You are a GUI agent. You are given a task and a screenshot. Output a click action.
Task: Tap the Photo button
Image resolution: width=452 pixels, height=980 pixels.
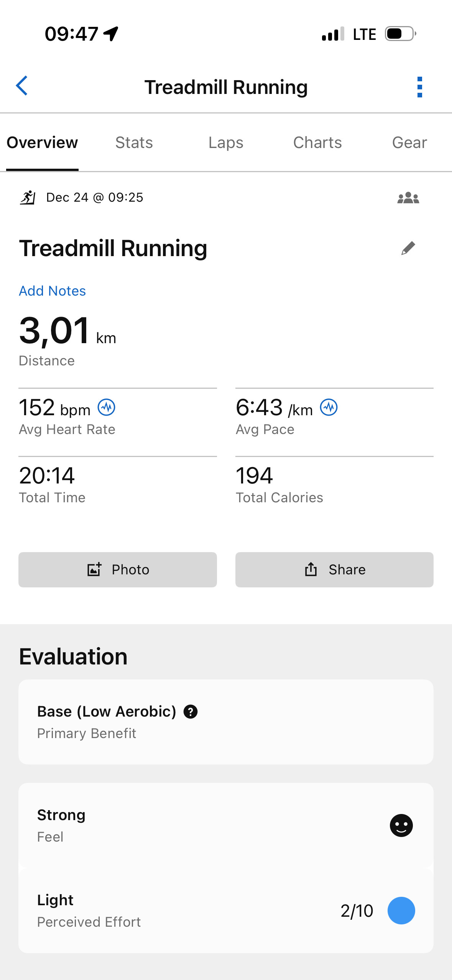(x=118, y=570)
